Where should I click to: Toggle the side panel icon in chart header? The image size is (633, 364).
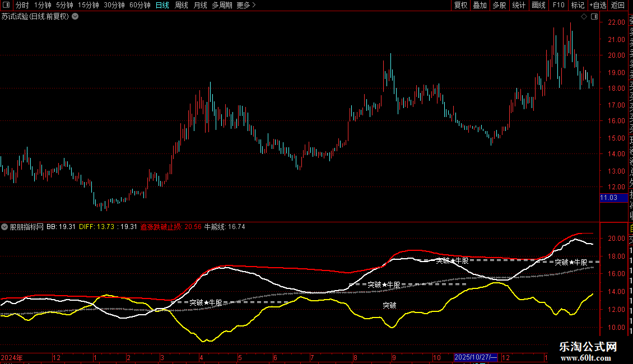(x=594, y=17)
